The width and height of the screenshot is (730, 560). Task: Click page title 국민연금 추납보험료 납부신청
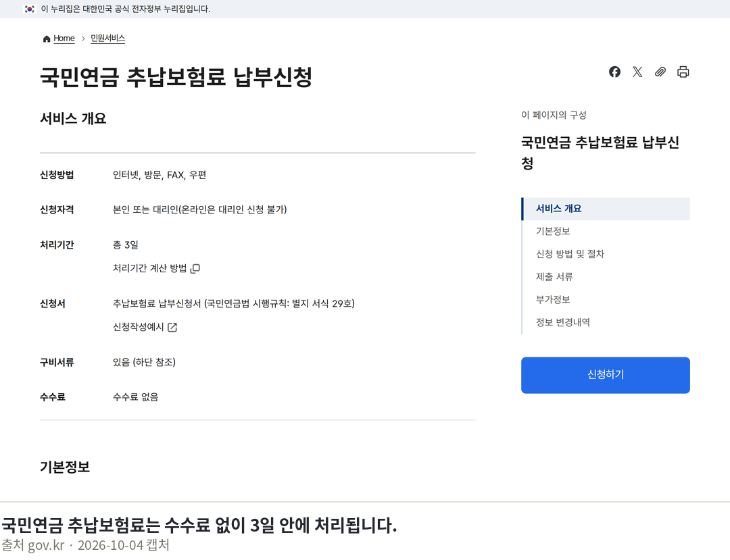176,77
